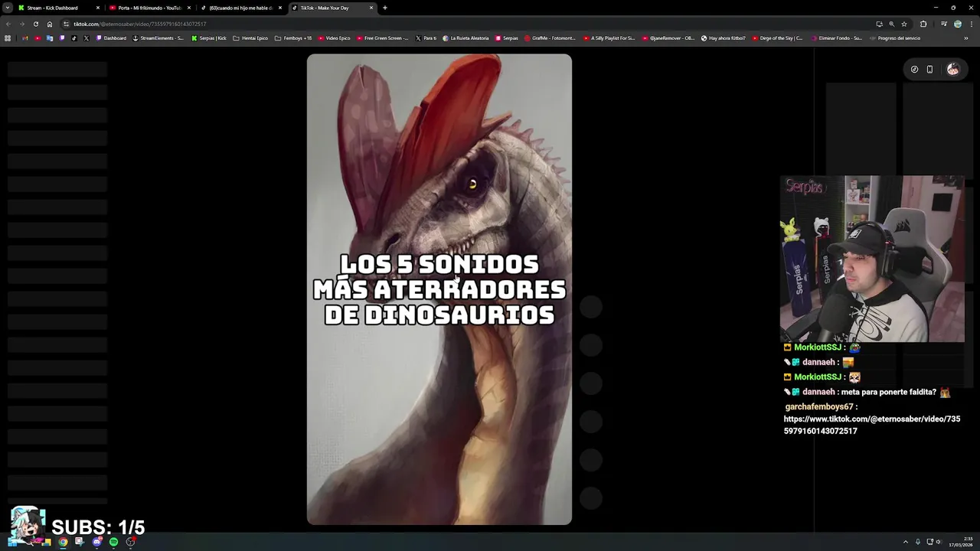Open the browser home page

[50, 24]
